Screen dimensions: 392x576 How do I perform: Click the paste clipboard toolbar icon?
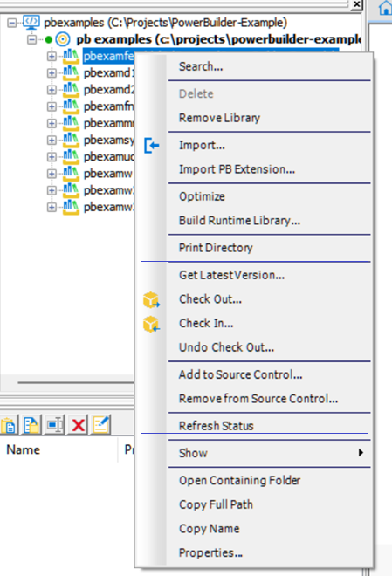9,425
